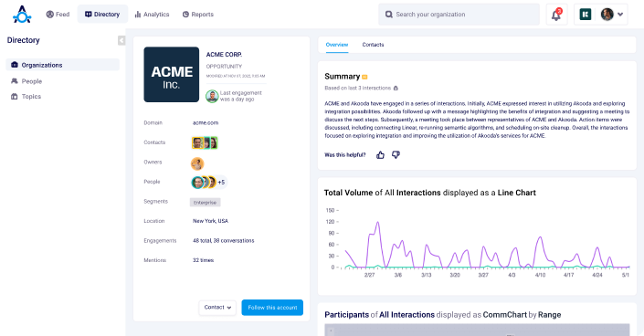Click the yellow badge next to Summary

[x=364, y=77]
